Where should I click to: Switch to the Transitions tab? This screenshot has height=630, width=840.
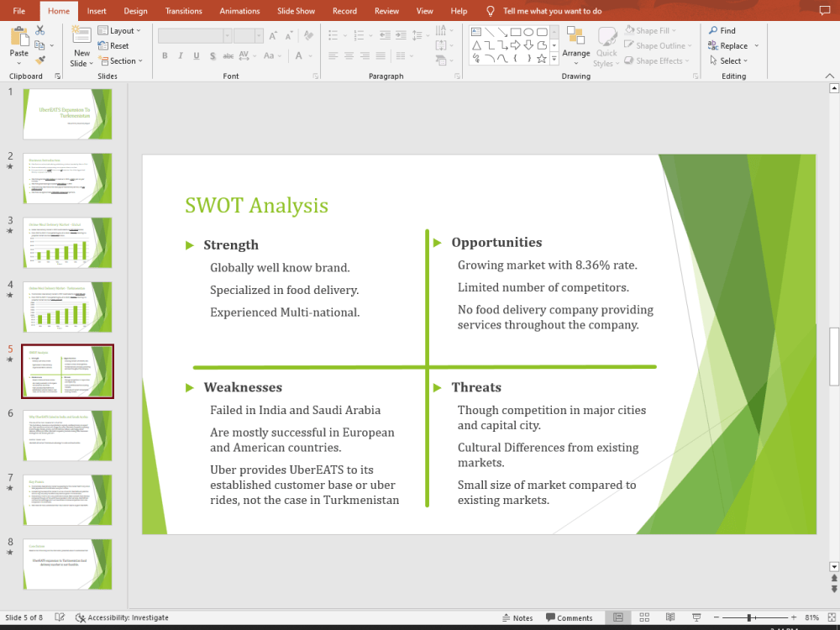(184, 11)
